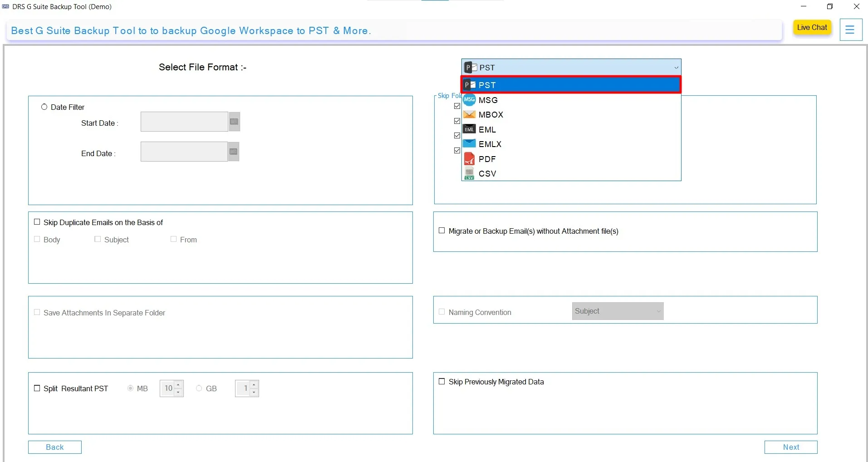Tick the Subject duplicate-basis checkbox
Viewport: 868px width, 462px height.
[98, 239]
